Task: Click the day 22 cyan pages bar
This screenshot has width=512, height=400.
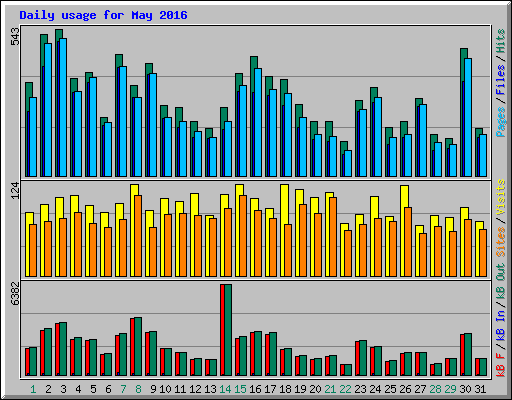Action: 348,163
